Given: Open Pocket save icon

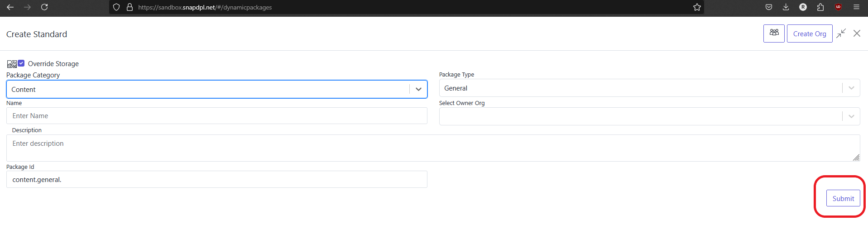Looking at the screenshot, I should [x=769, y=7].
